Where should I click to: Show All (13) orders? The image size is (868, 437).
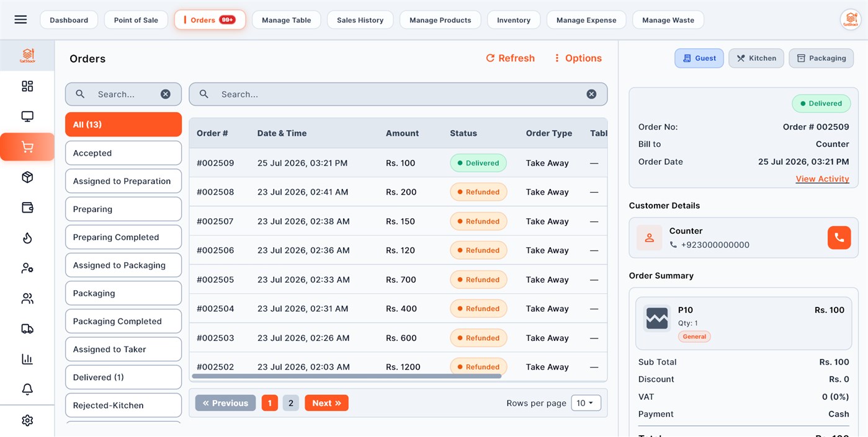click(123, 125)
